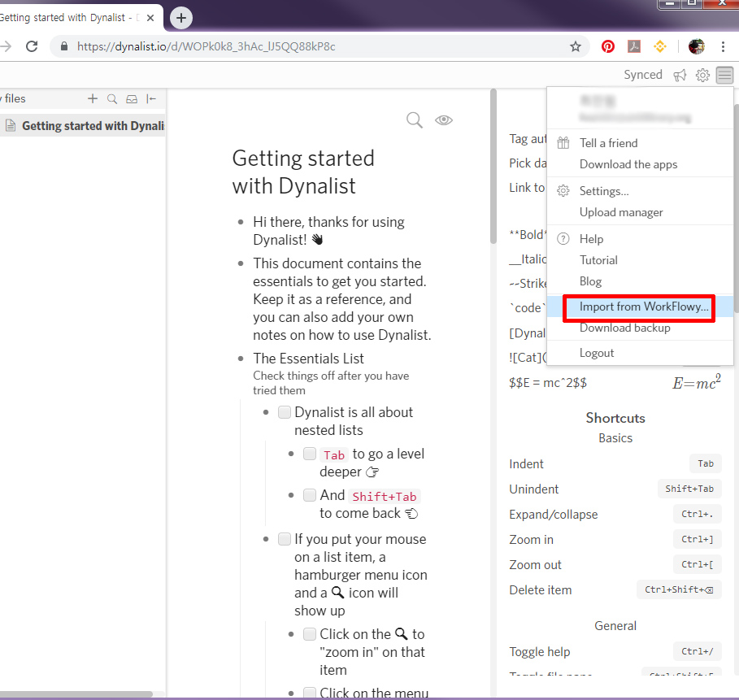
Task: Click the Ctrl+/ Toggle help shortcut key
Action: coord(697,651)
